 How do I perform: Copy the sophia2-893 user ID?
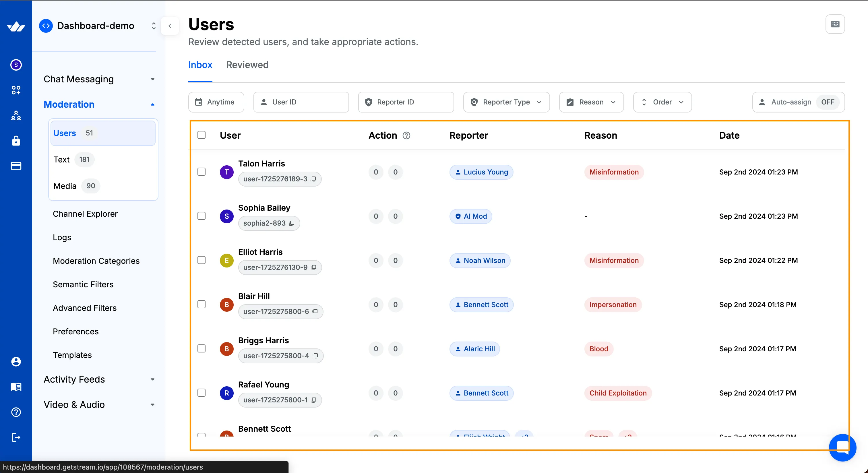(x=292, y=223)
